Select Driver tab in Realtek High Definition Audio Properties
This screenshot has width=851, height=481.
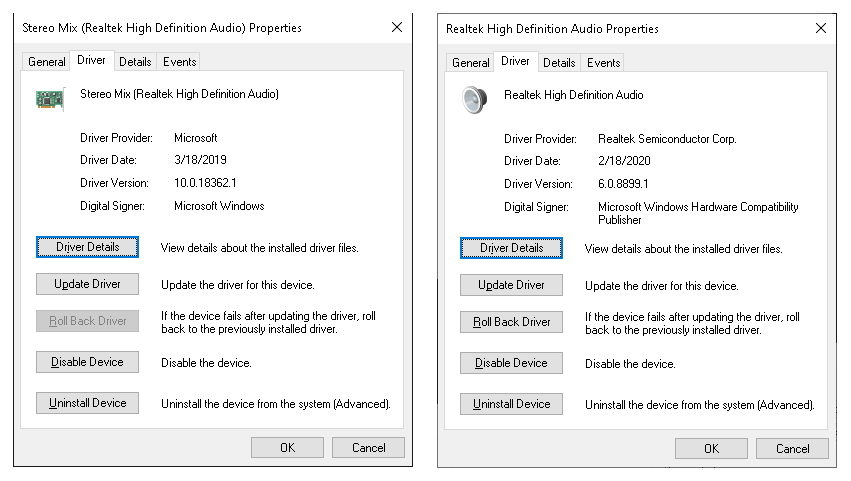(515, 61)
